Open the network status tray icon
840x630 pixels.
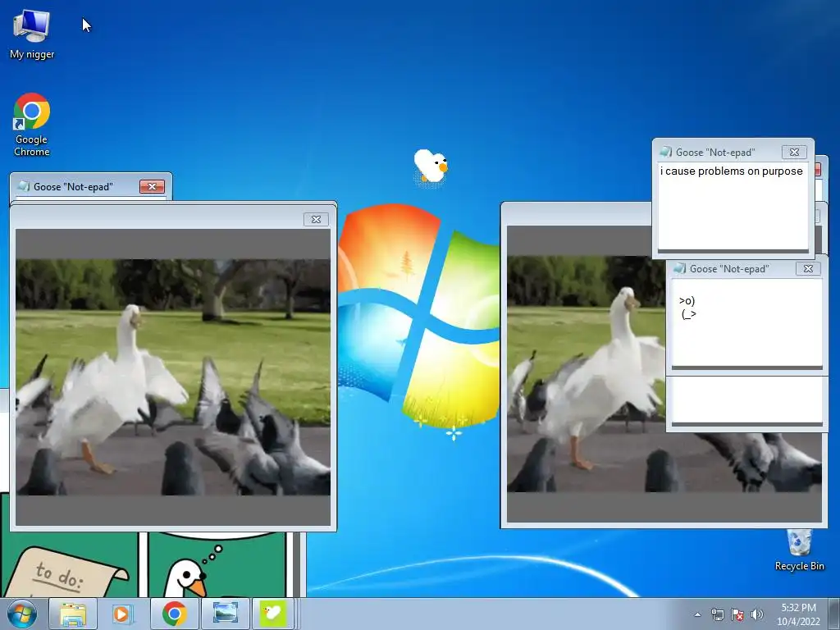pos(717,615)
